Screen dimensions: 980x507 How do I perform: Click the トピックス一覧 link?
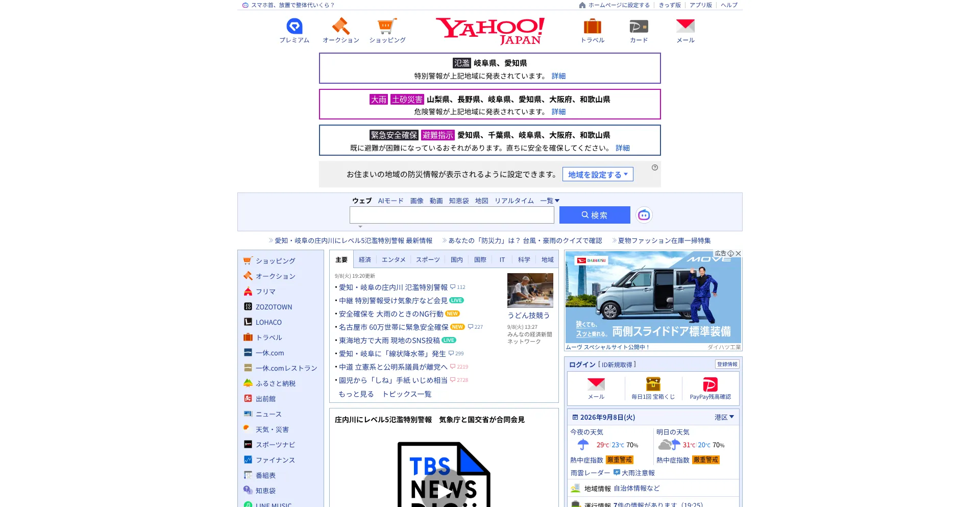(x=407, y=394)
